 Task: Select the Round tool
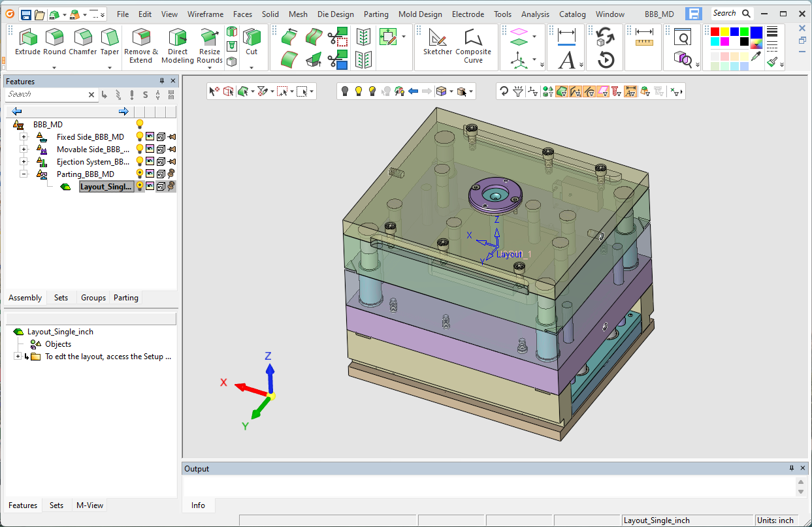click(x=55, y=42)
